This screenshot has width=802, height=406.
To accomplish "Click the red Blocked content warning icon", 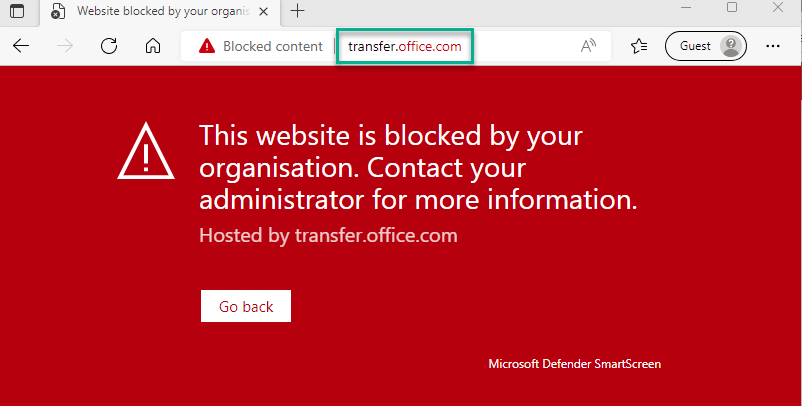I will click(x=207, y=46).
